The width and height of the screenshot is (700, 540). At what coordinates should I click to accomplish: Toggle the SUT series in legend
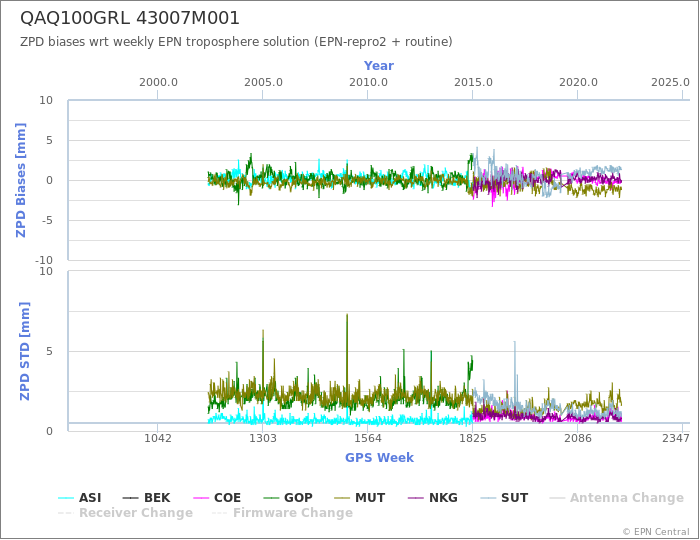point(504,498)
